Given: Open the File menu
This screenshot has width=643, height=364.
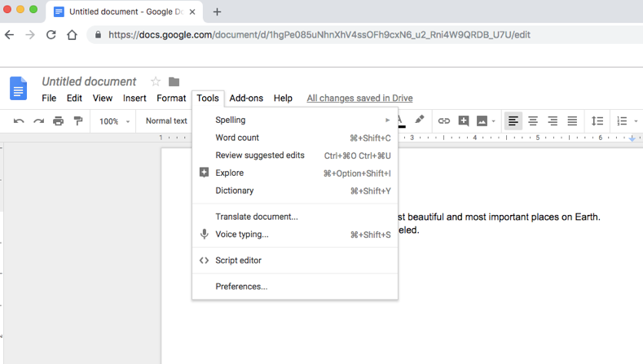Looking at the screenshot, I should point(49,98).
